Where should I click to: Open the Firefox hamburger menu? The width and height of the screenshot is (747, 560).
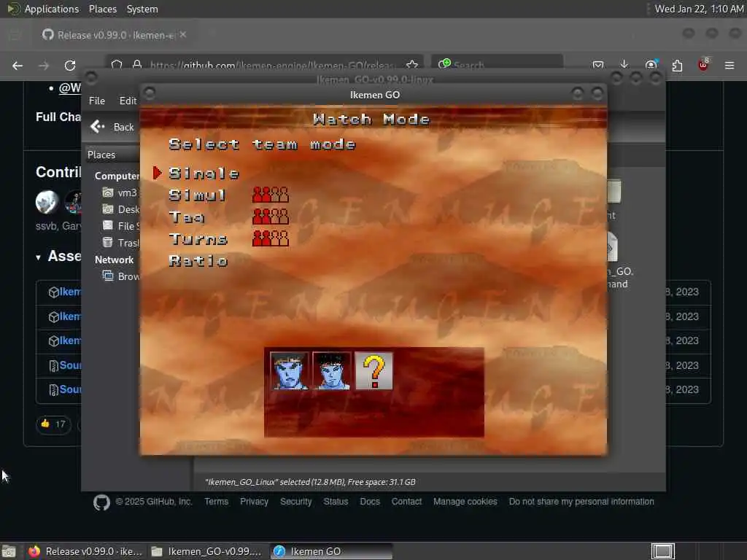click(729, 65)
